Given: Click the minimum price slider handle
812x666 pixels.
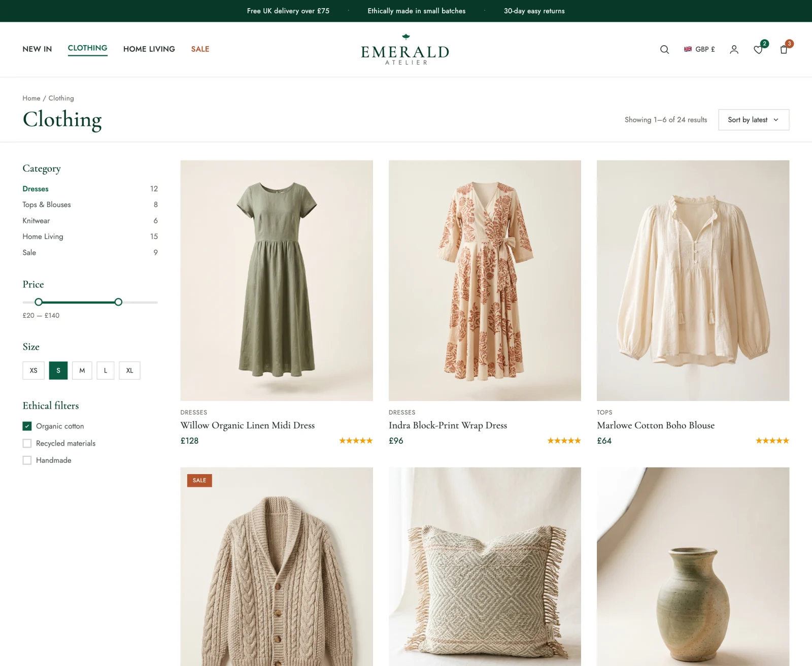Looking at the screenshot, I should click(39, 302).
